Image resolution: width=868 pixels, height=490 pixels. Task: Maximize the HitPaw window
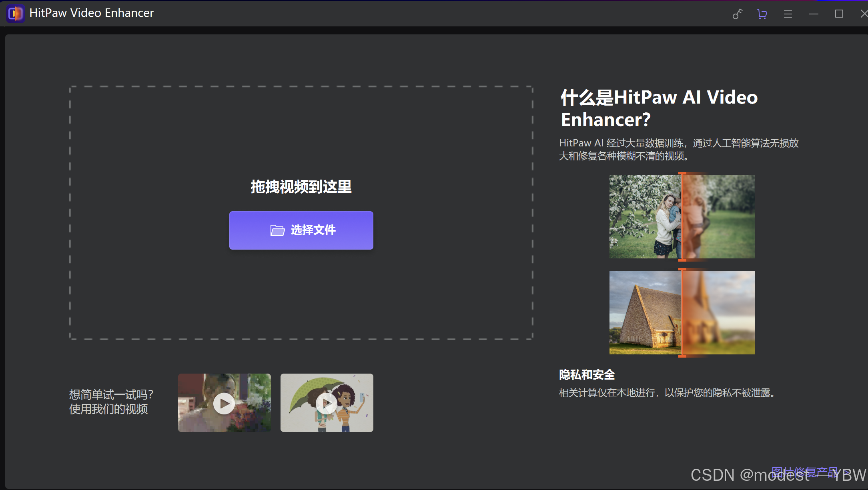tap(839, 14)
